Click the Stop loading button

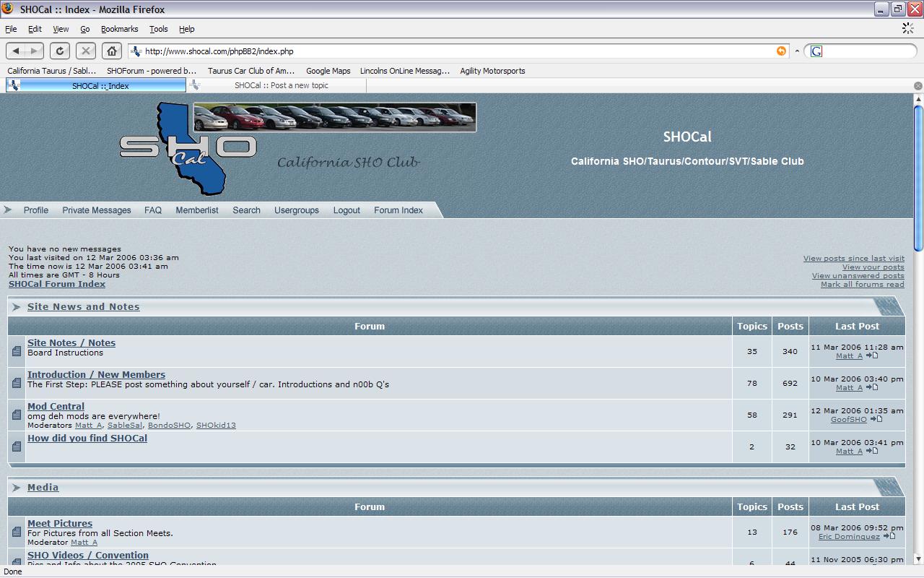pyautogui.click(x=86, y=51)
